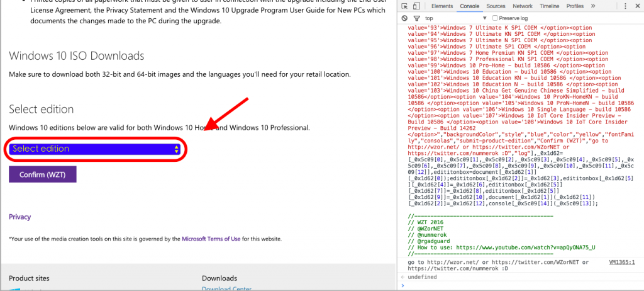The height and width of the screenshot is (291, 644).
Task: Close the DevTools panel
Action: click(636, 6)
